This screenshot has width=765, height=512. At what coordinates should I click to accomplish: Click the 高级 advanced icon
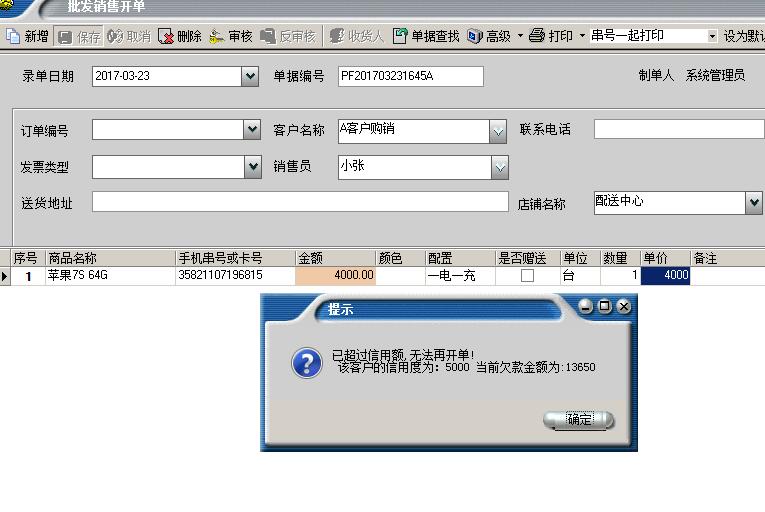[474, 36]
